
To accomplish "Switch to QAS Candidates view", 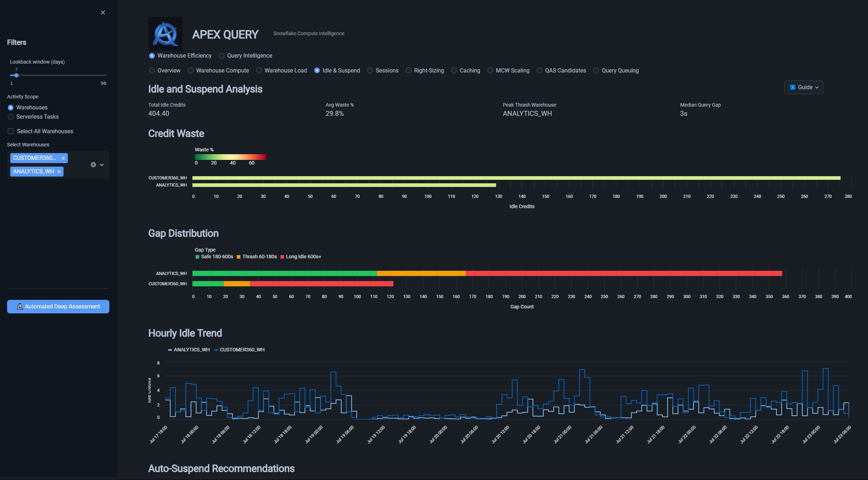I will [561, 71].
